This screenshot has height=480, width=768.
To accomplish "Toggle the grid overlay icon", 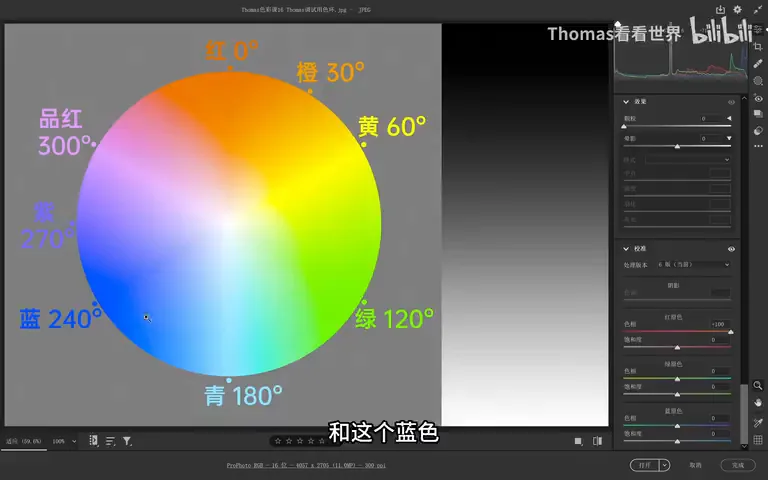I will point(758,440).
